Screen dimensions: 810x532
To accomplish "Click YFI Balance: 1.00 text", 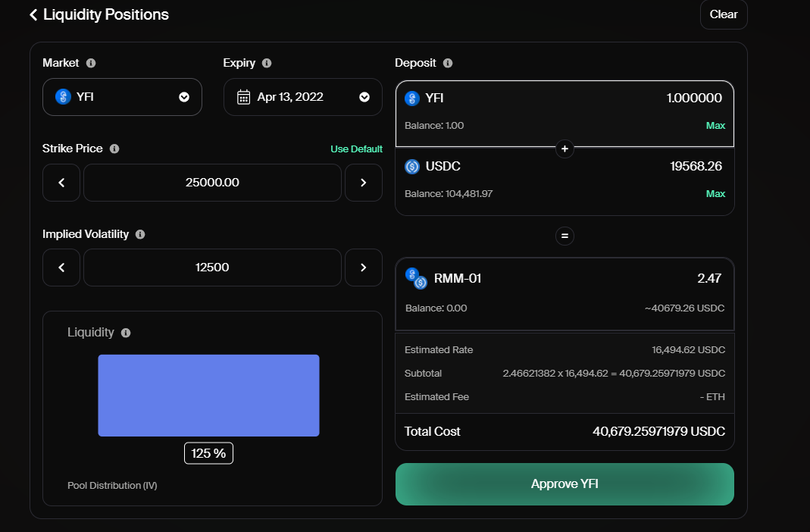I will pyautogui.click(x=434, y=126).
